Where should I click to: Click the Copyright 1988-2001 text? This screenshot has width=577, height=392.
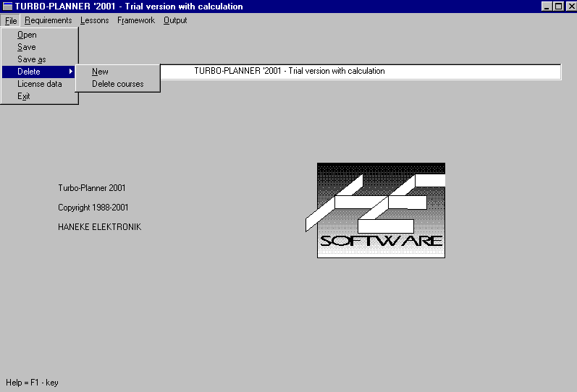click(x=93, y=208)
